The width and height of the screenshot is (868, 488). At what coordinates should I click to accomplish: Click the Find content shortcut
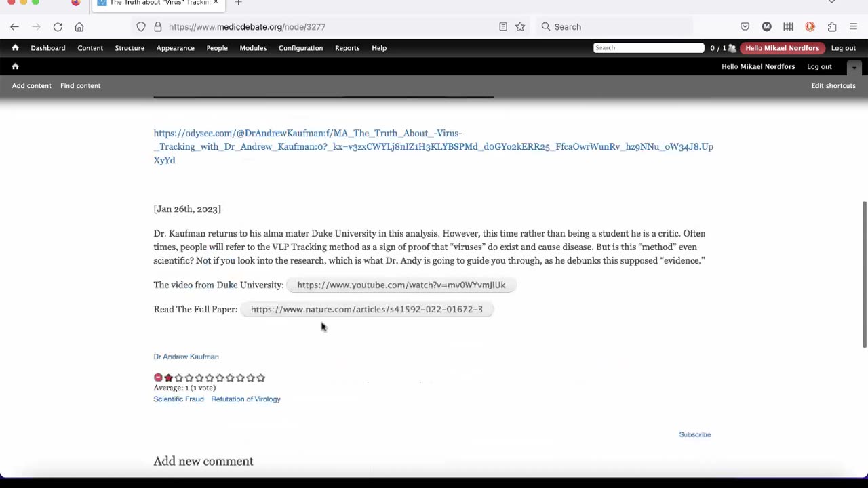pyautogui.click(x=80, y=86)
